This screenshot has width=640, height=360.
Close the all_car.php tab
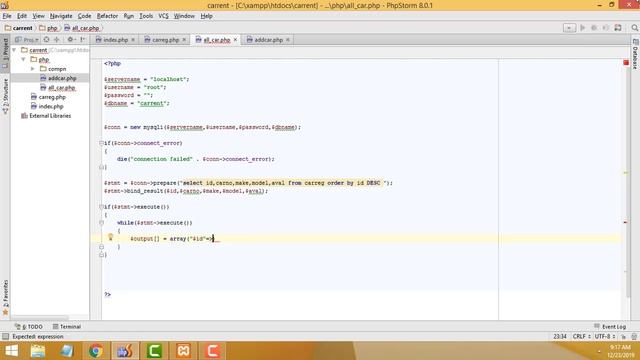[235, 40]
